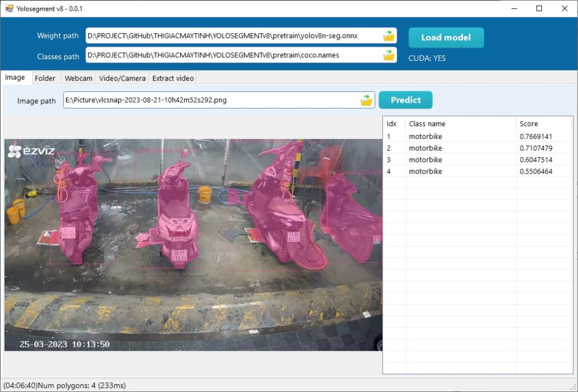The width and height of the screenshot is (578, 392).
Task: Switch to the Folder tab
Action: pyautogui.click(x=45, y=78)
